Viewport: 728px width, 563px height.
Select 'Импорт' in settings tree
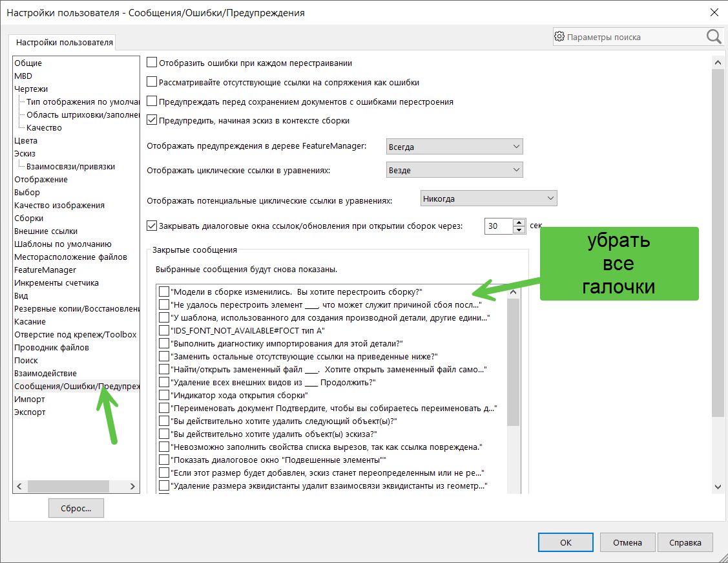(x=30, y=399)
